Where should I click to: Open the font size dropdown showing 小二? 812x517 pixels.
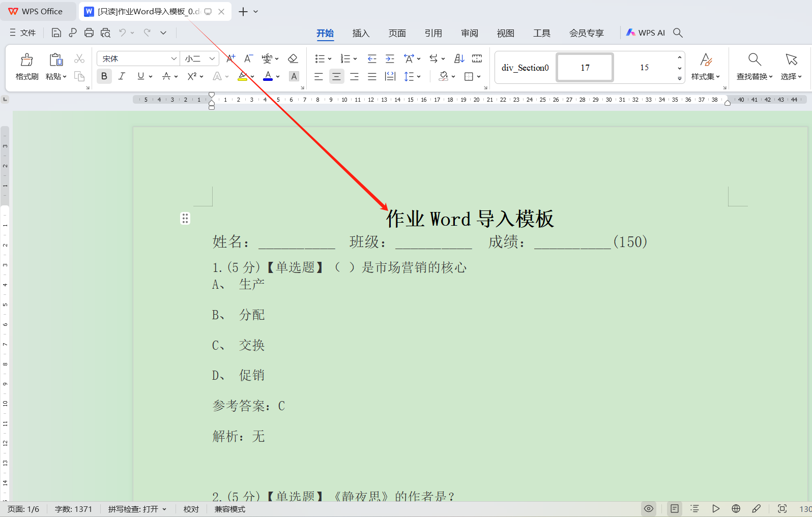coord(212,59)
